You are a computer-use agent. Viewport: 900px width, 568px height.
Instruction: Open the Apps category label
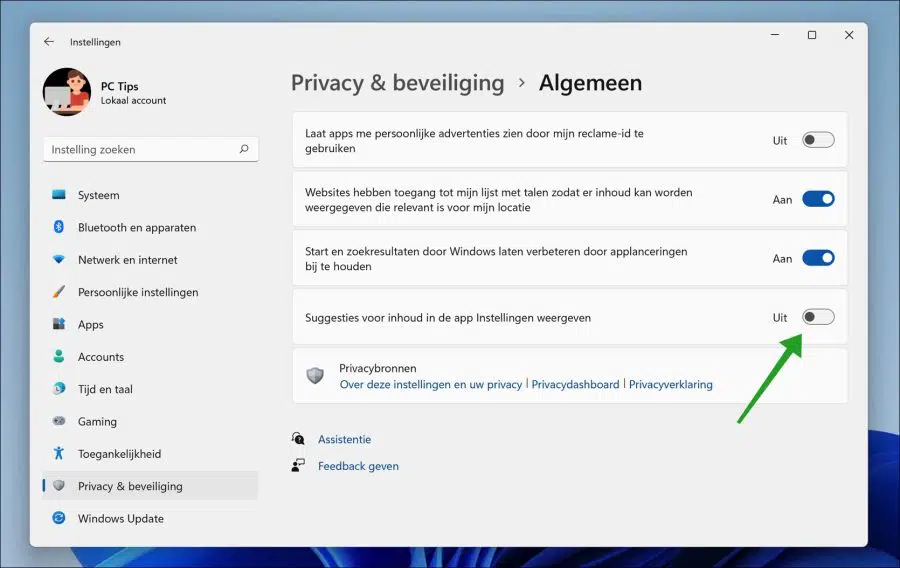point(91,325)
